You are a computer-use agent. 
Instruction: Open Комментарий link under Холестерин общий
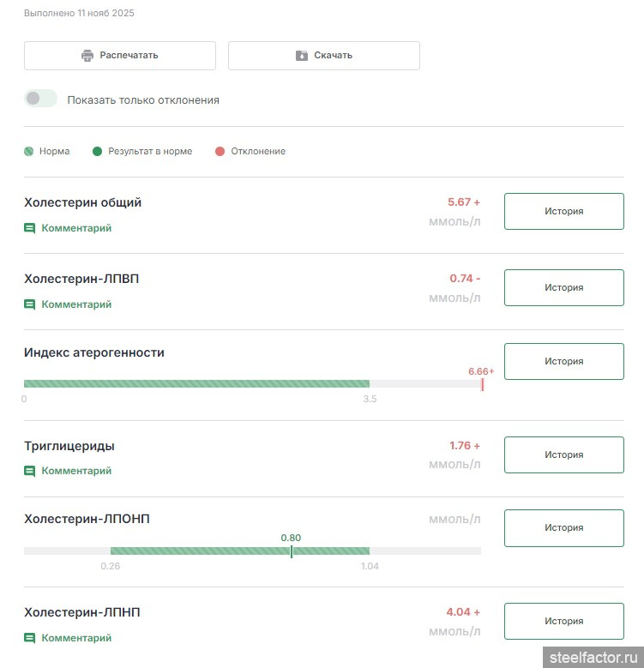pyautogui.click(x=76, y=228)
